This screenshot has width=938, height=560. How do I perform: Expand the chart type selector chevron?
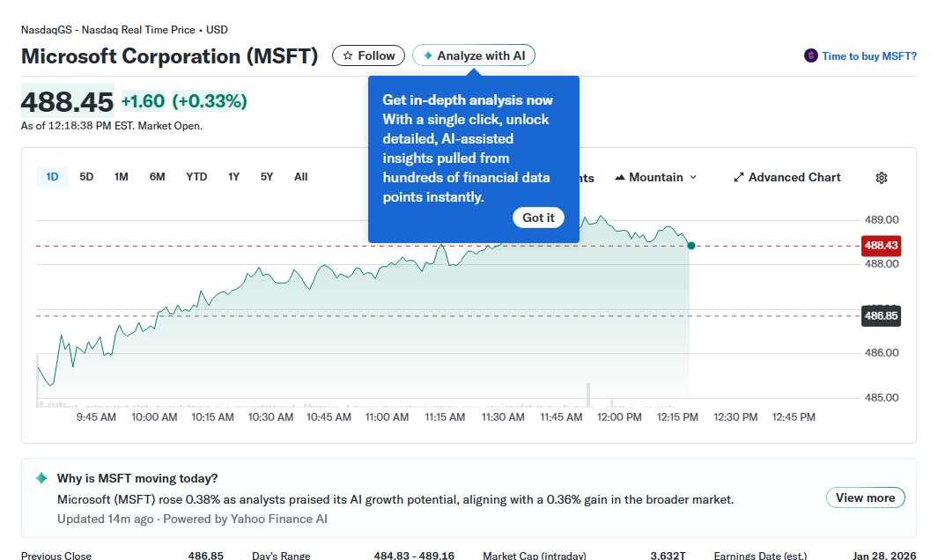(x=695, y=177)
